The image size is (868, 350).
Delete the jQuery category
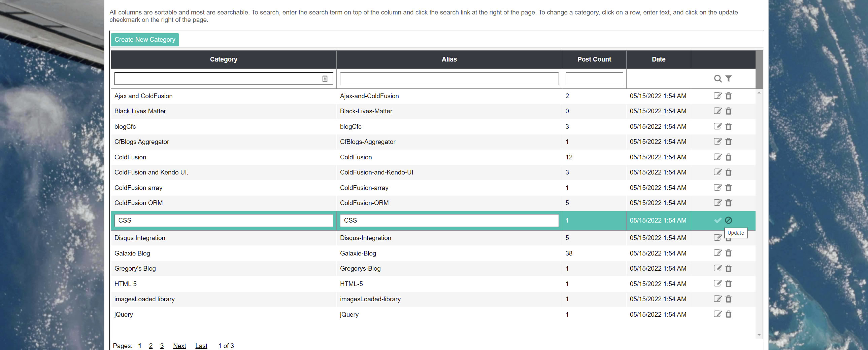pyautogui.click(x=729, y=314)
